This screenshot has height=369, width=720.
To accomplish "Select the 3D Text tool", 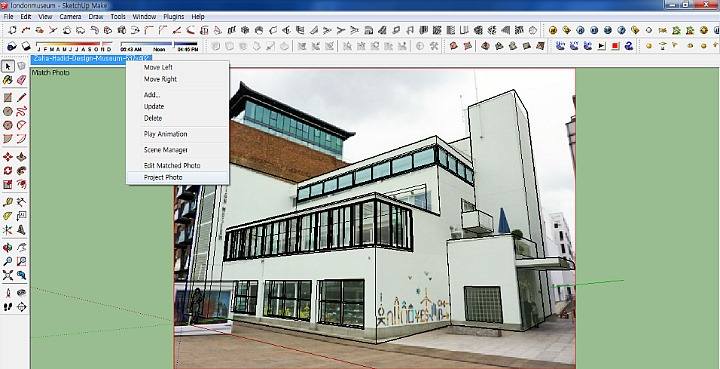I will pyautogui.click(x=22, y=229).
